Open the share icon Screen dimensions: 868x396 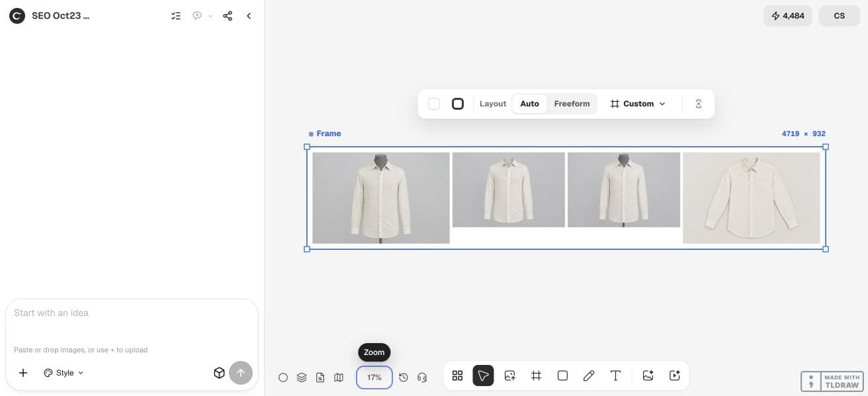pyautogui.click(x=228, y=16)
